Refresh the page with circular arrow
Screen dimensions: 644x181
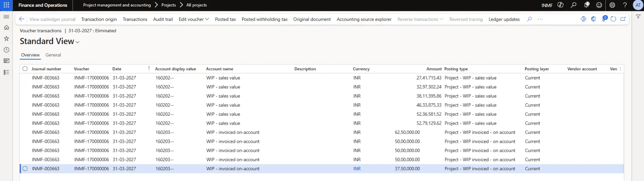[613, 19]
